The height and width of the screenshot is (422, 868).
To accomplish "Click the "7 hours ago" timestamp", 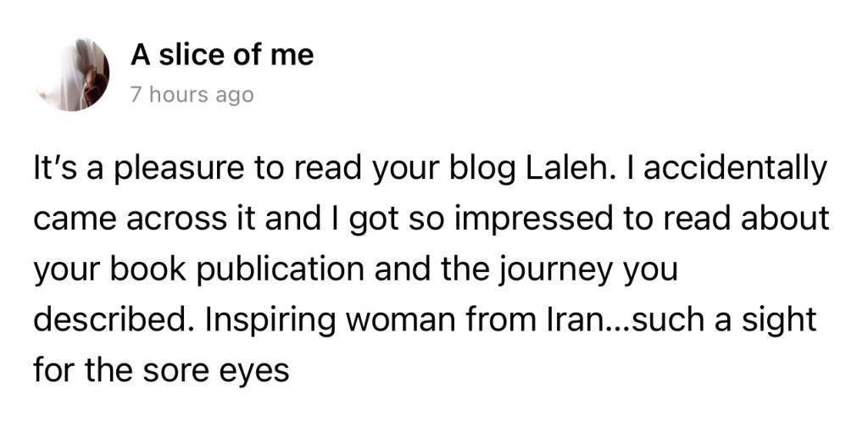I will [192, 95].
